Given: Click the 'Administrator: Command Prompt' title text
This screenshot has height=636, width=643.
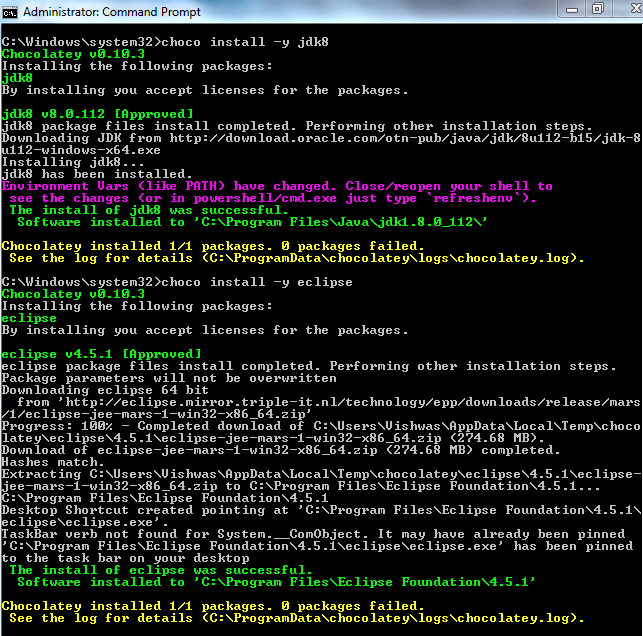Looking at the screenshot, I should [x=112, y=12].
